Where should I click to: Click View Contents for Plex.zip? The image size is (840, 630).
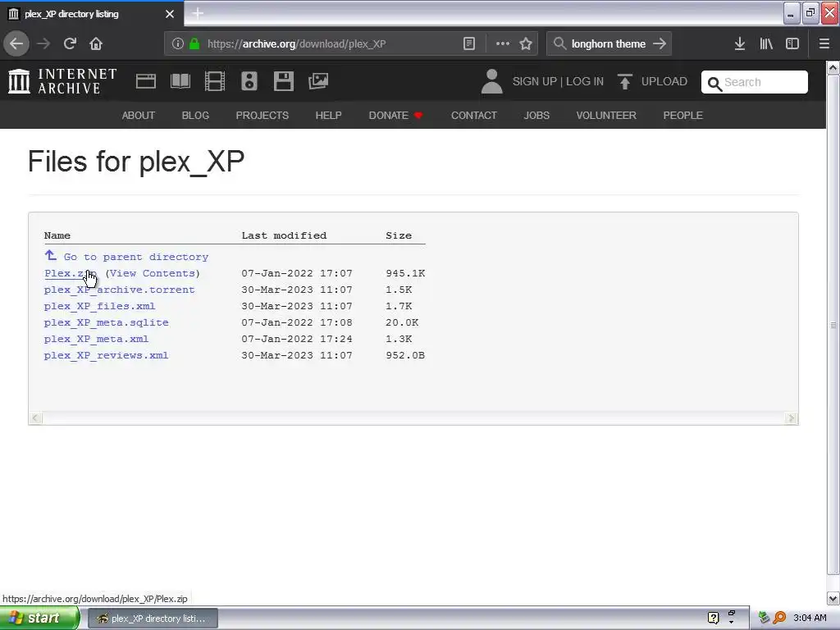click(153, 273)
